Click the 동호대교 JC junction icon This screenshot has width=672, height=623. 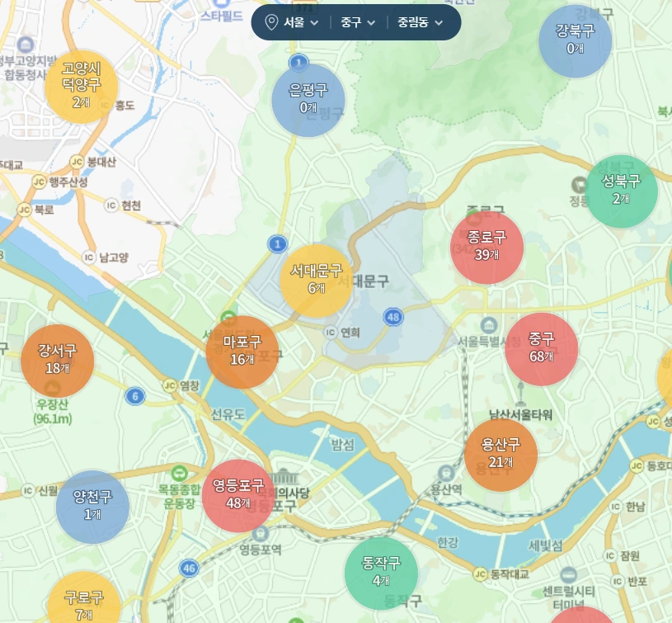(637, 465)
